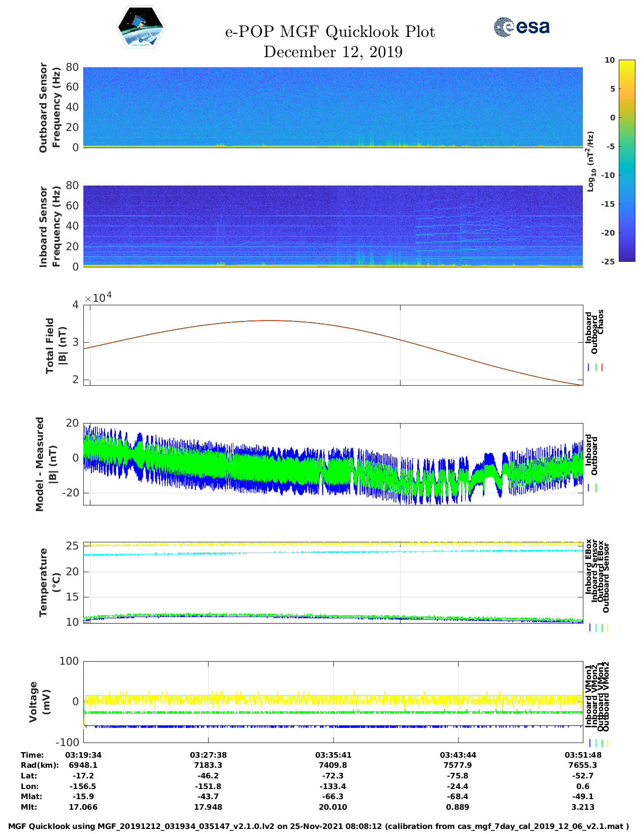This screenshot has height=834, width=644.
Task: Click the Log10 (nT²/Hz) colorbar label
Action: [590, 161]
